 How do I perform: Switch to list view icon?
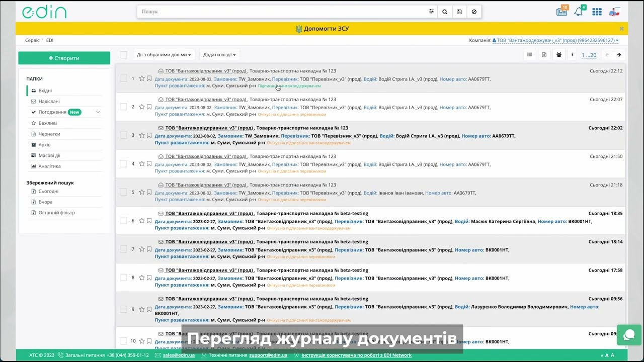529,55
